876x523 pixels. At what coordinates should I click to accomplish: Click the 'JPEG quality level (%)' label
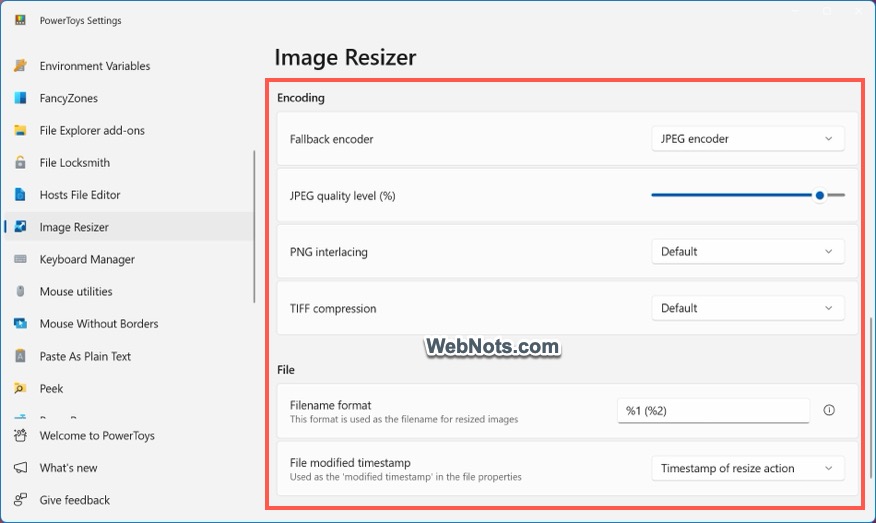tap(342, 196)
